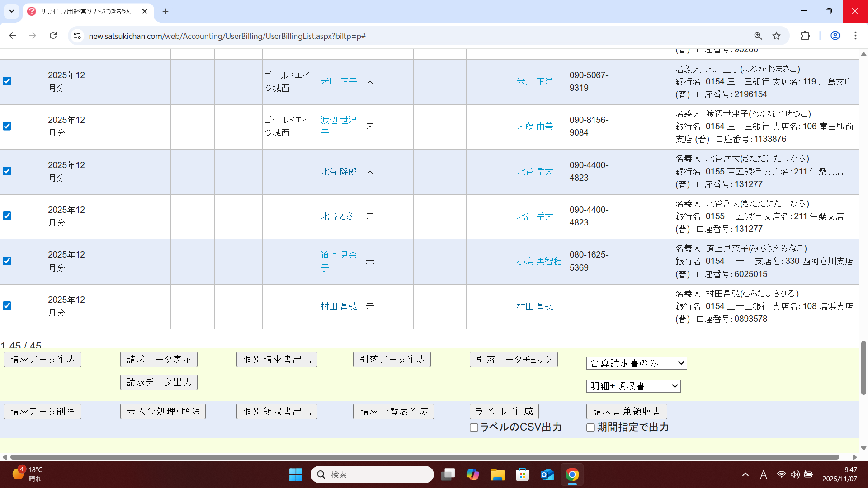Open the new tab plus button
This screenshot has height=488, width=868.
point(165,11)
